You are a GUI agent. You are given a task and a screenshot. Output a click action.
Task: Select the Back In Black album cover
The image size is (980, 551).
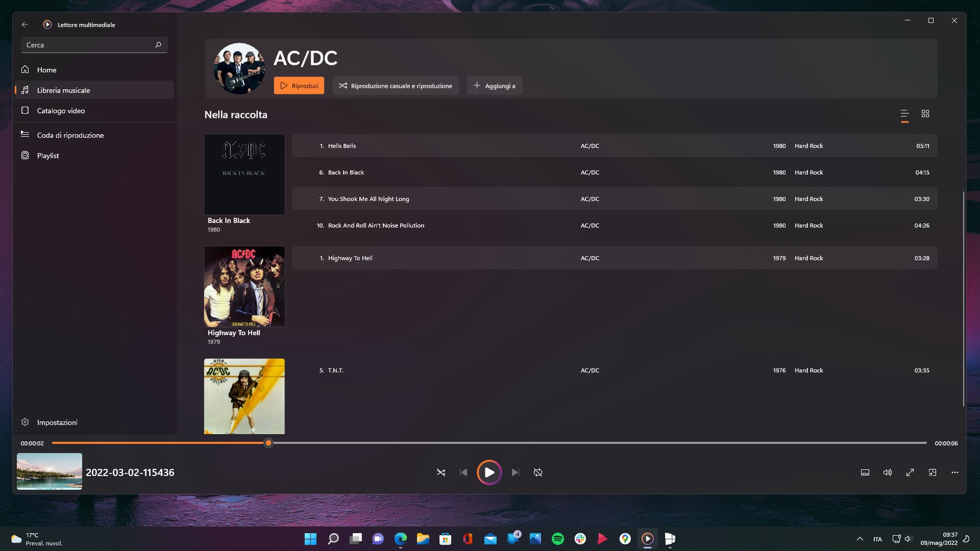point(244,174)
